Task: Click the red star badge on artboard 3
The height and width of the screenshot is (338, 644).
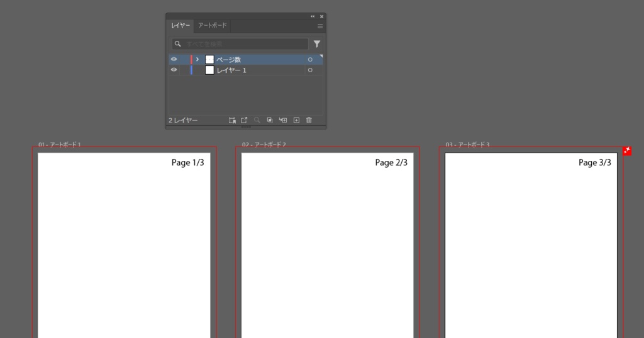Action: click(627, 151)
